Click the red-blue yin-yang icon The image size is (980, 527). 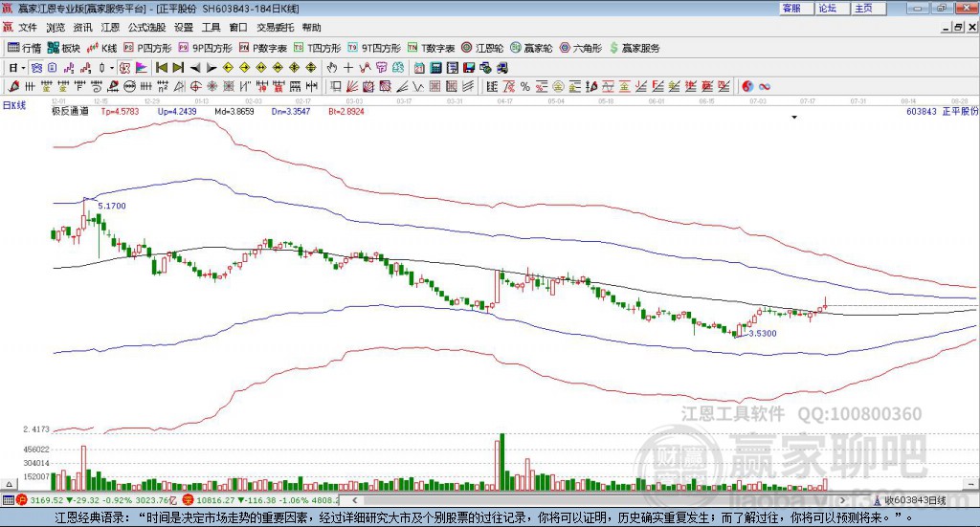[x=747, y=86]
